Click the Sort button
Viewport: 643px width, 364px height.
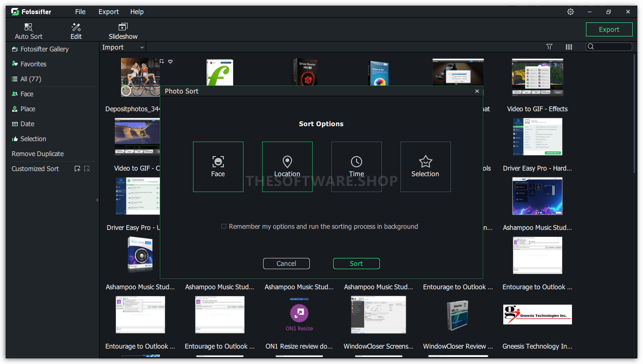tap(356, 263)
